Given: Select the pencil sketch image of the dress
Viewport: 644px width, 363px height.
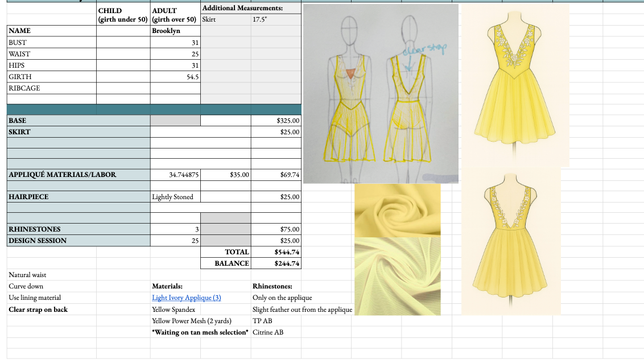Looking at the screenshot, I should tap(381, 94).
